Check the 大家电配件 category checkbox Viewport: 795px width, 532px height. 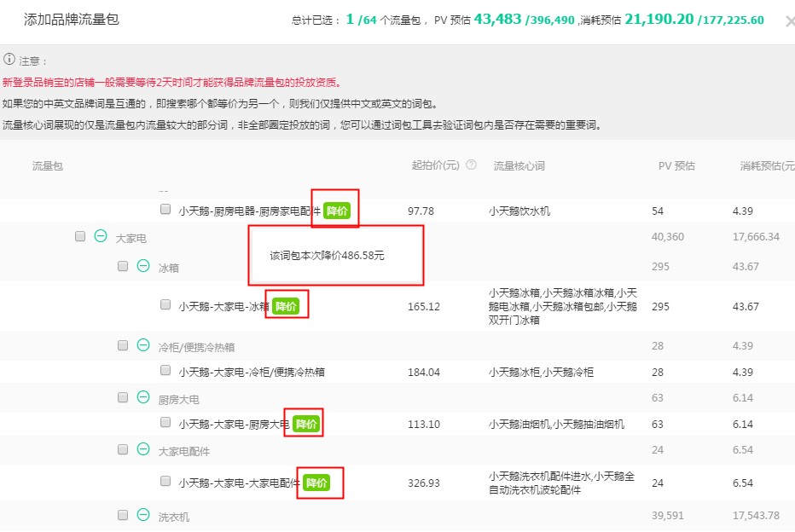pos(123,449)
